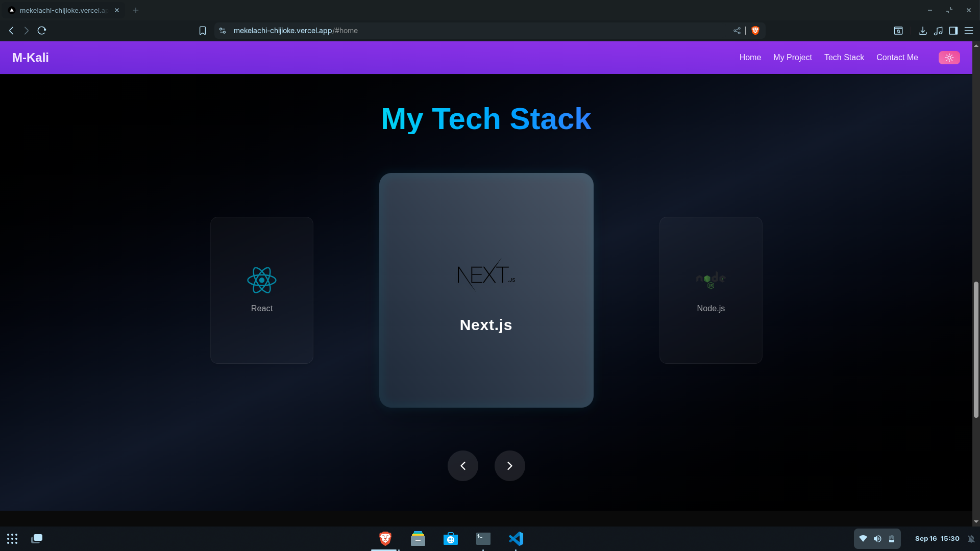Viewport: 980px width, 551px height.
Task: Click the previous carousel arrow button
Action: 463,466
